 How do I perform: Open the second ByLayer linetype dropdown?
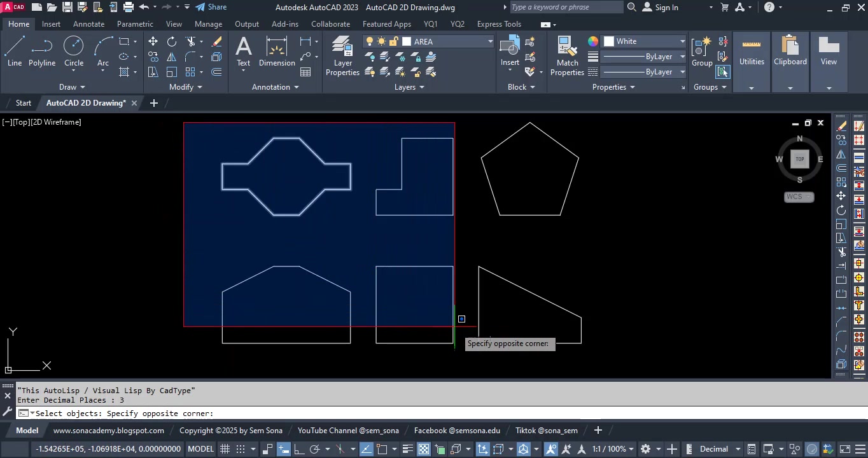pos(682,72)
